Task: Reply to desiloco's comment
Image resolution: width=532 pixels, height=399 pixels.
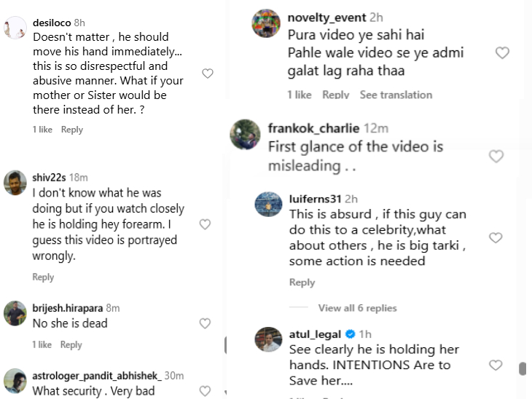Action: tap(72, 130)
